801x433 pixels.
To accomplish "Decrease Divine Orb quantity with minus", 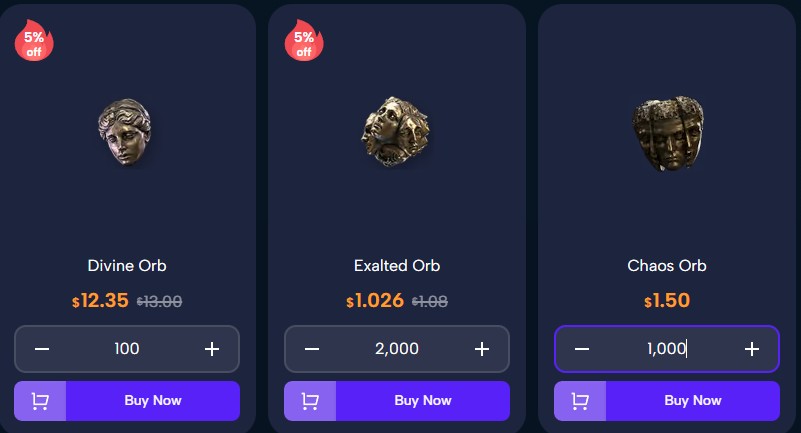I will [x=42, y=349].
